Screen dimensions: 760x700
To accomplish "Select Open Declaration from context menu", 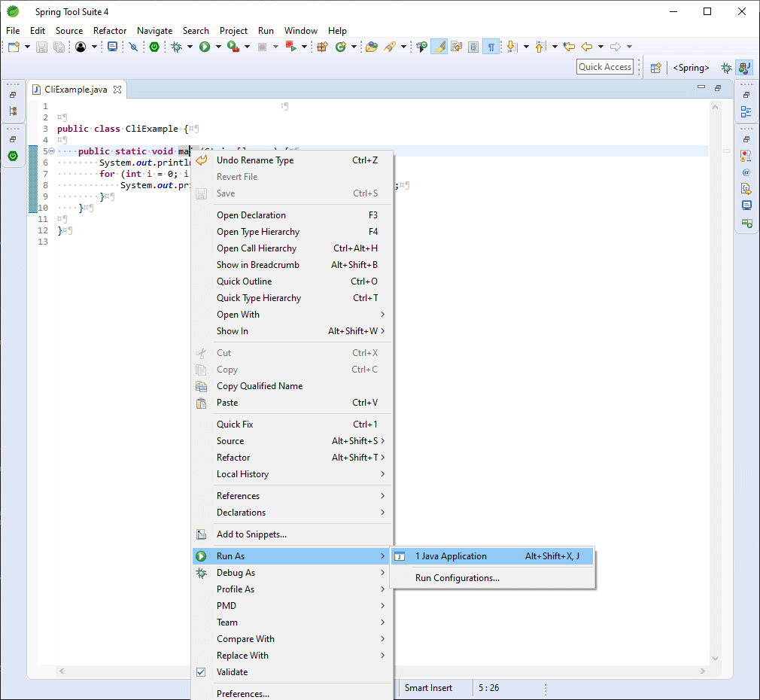I will (292, 215).
